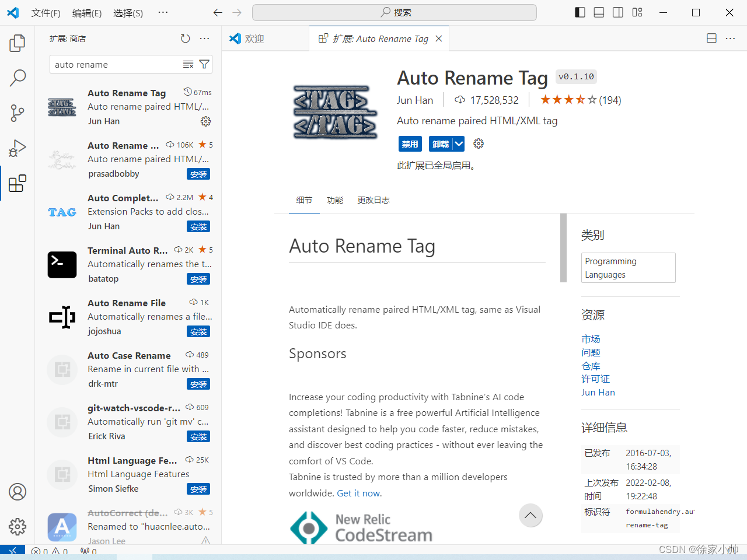Open the 选择(S) menu
The width and height of the screenshot is (747, 560).
128,13
